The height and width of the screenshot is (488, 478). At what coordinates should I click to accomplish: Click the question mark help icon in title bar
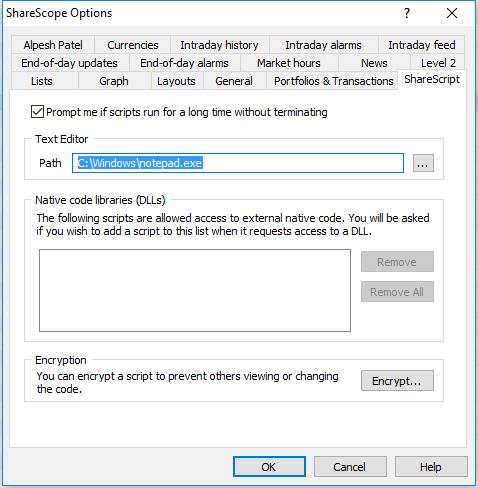(407, 13)
